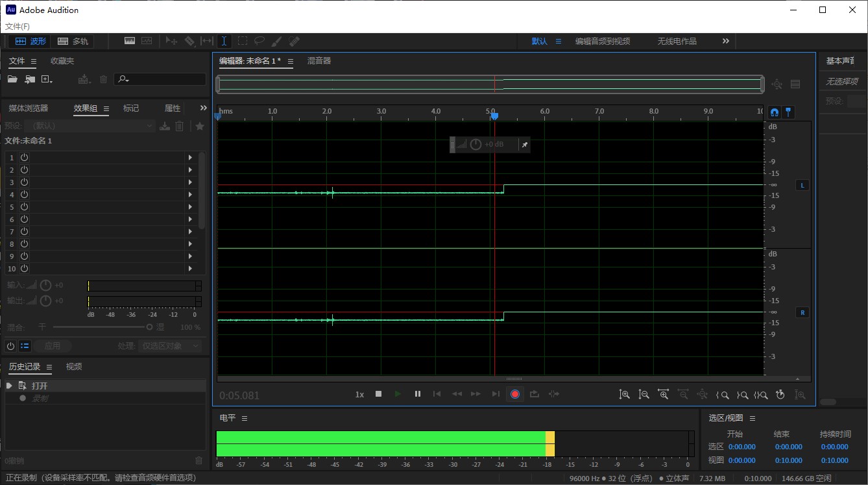Click the Play button

[x=398, y=394]
